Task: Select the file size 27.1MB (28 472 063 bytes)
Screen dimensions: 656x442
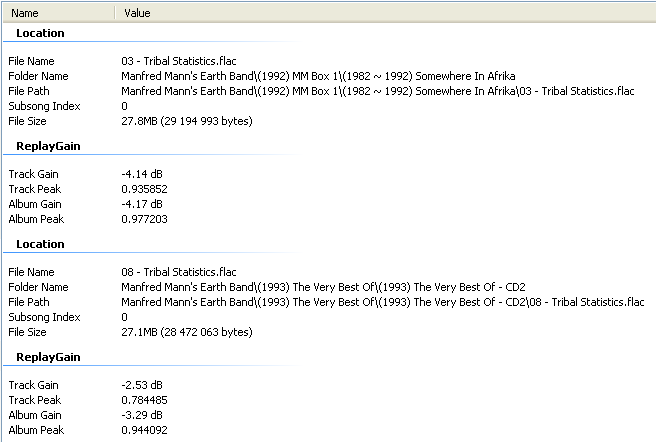Action: coord(187,332)
